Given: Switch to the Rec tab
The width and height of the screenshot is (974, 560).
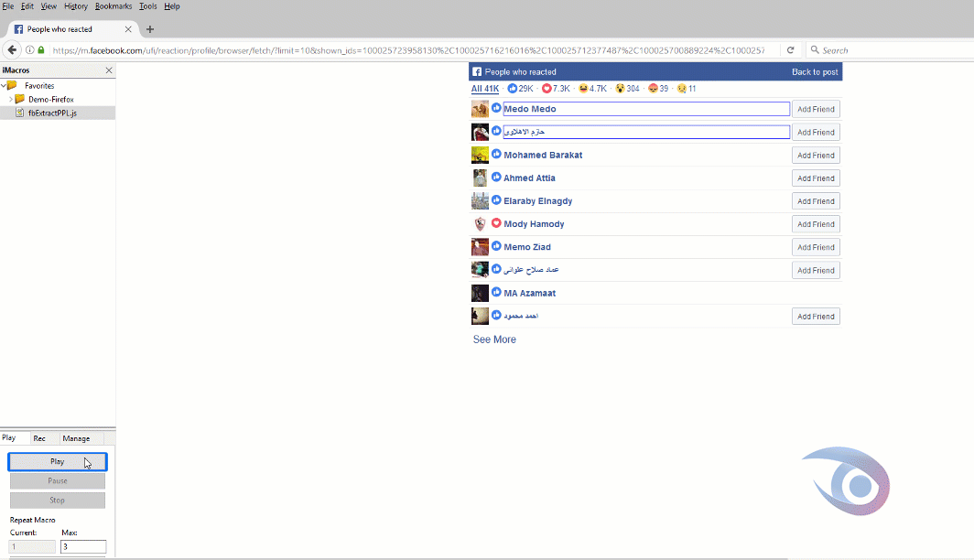Looking at the screenshot, I should tap(39, 438).
